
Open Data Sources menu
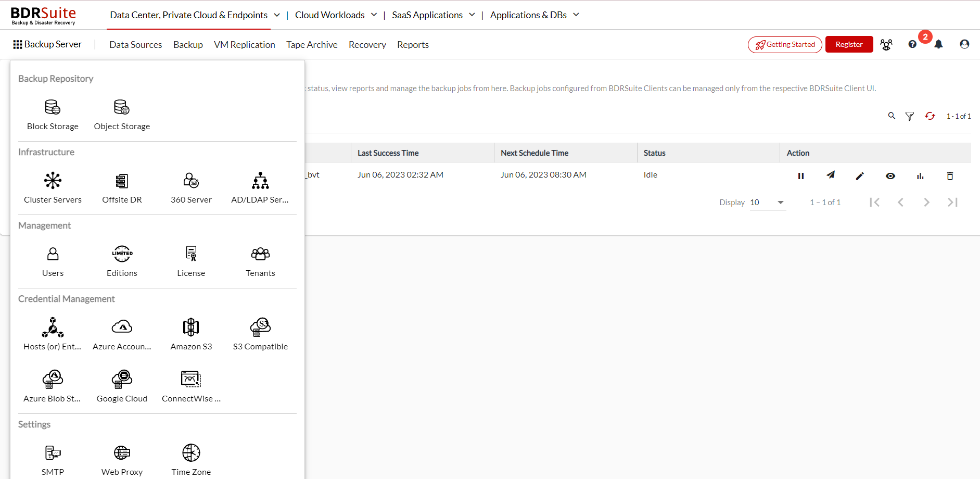point(136,45)
